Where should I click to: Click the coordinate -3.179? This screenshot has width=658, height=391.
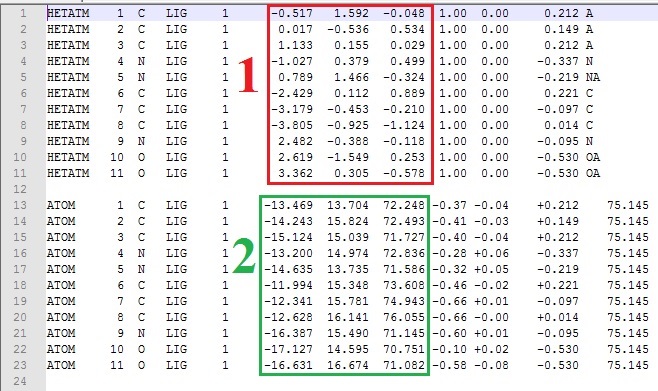point(292,109)
